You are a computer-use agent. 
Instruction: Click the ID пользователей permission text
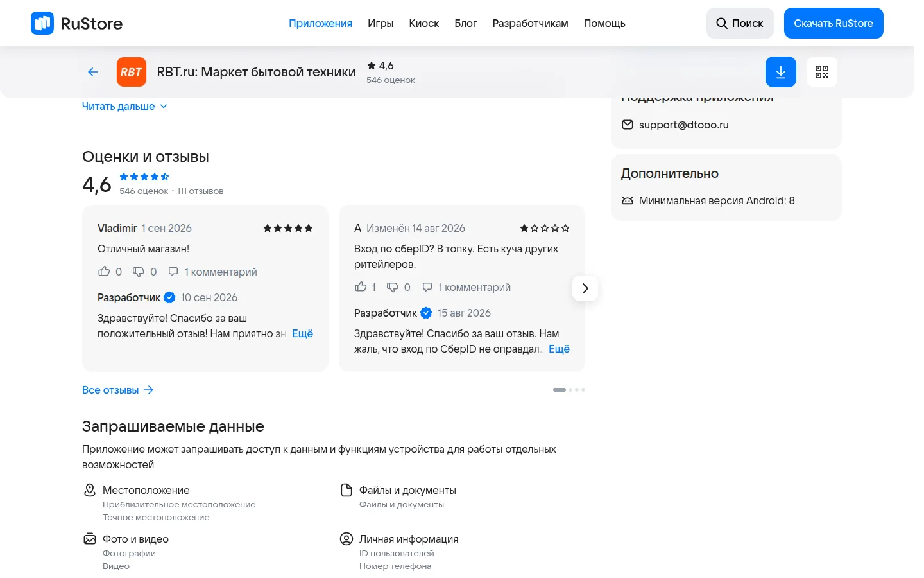click(x=397, y=553)
